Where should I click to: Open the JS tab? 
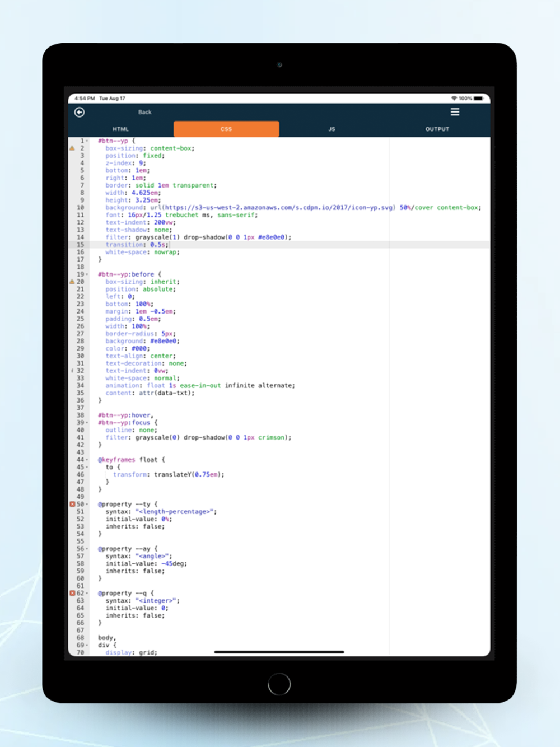pos(332,129)
